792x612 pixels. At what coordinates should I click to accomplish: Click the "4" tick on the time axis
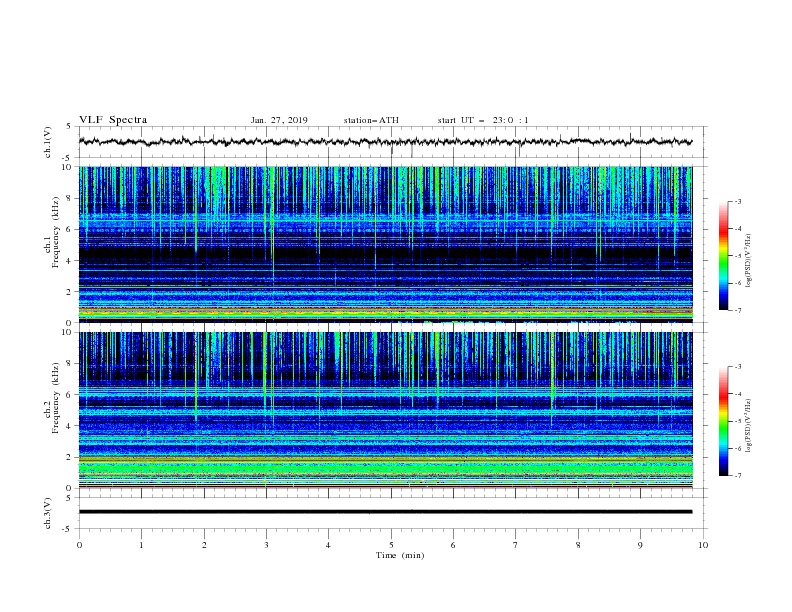pyautogui.click(x=329, y=545)
